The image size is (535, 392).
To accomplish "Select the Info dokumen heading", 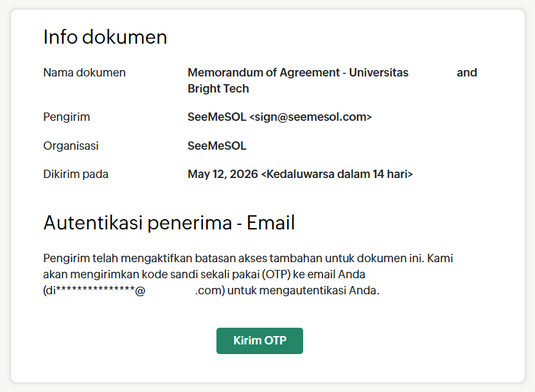I will 105,37.
